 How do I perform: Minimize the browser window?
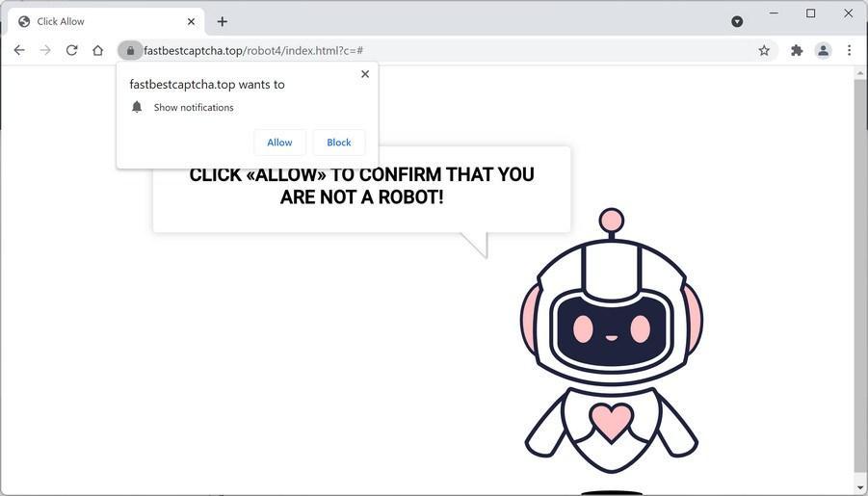(774, 13)
